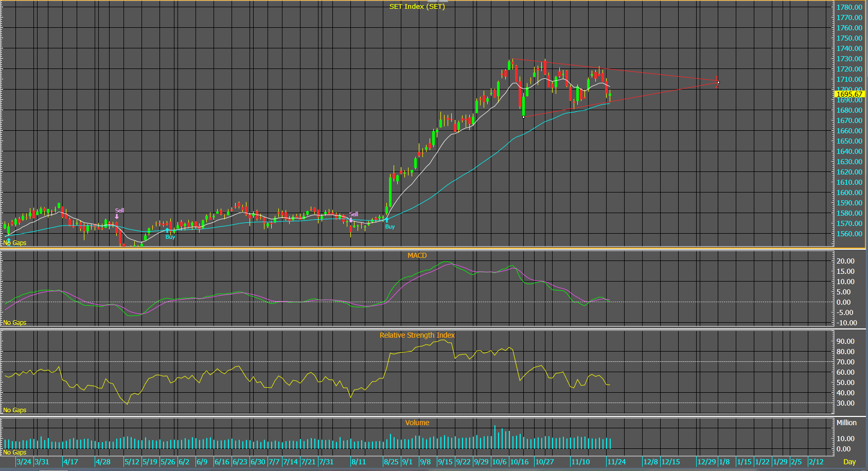
Task: Click No Gaps label in the price panel
Action: tap(15, 243)
